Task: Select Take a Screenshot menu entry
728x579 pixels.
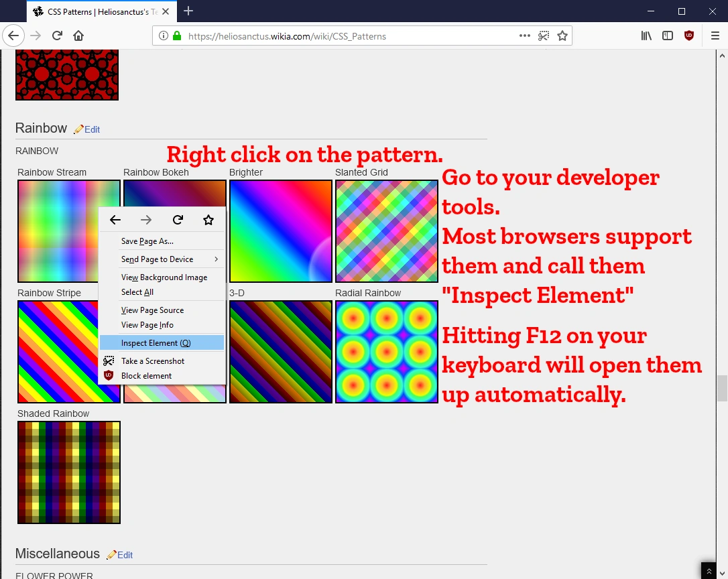Action: 162,361
